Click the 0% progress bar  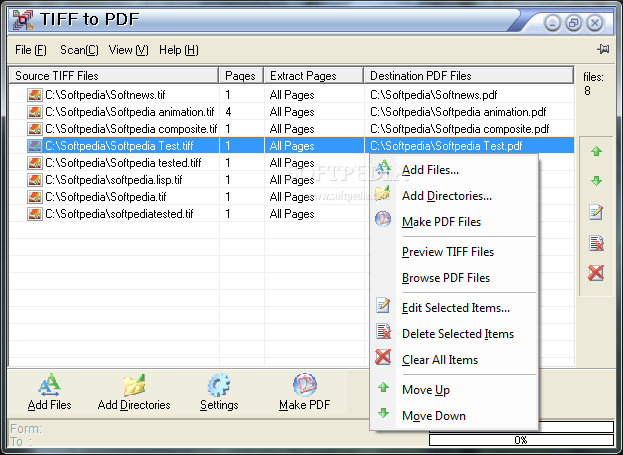click(521, 440)
